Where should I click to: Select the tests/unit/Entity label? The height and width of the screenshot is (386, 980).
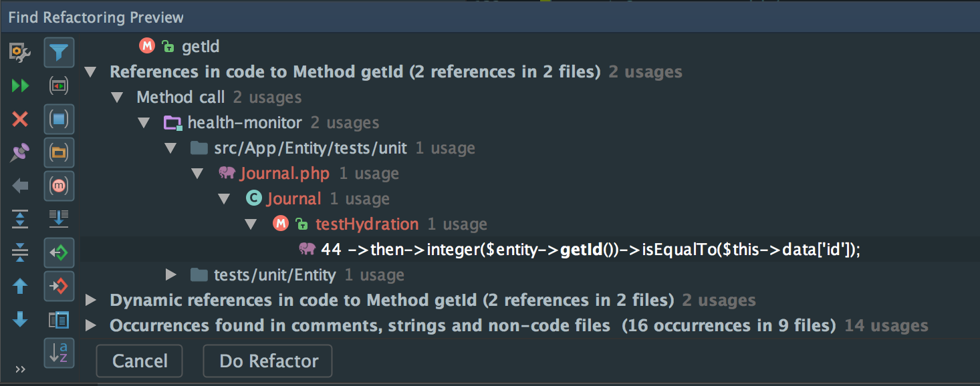tap(275, 275)
